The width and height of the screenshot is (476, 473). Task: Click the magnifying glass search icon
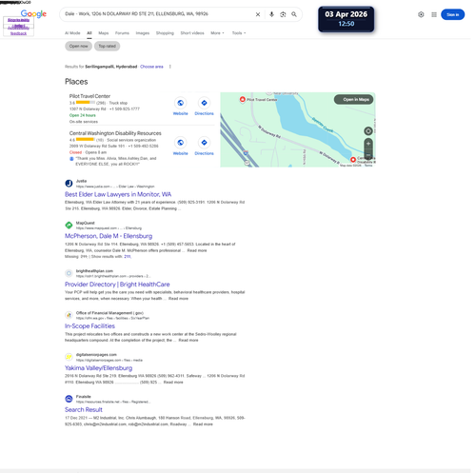click(294, 14)
